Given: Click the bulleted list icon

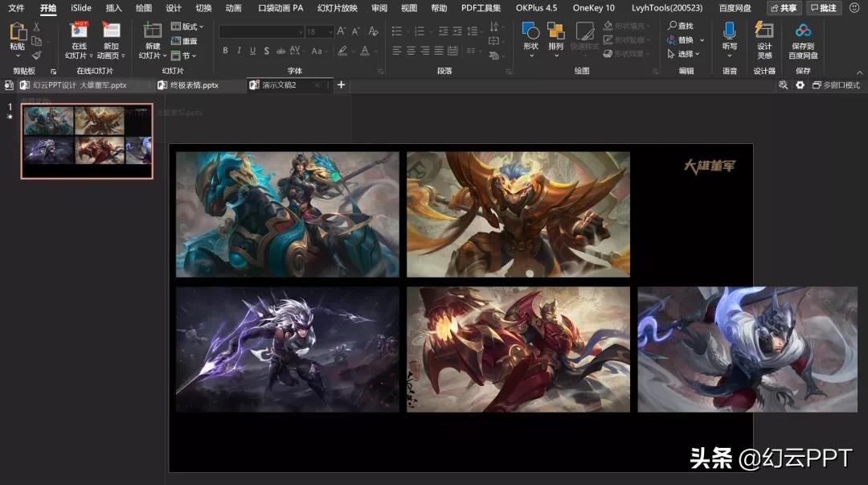Looking at the screenshot, I should tap(397, 31).
